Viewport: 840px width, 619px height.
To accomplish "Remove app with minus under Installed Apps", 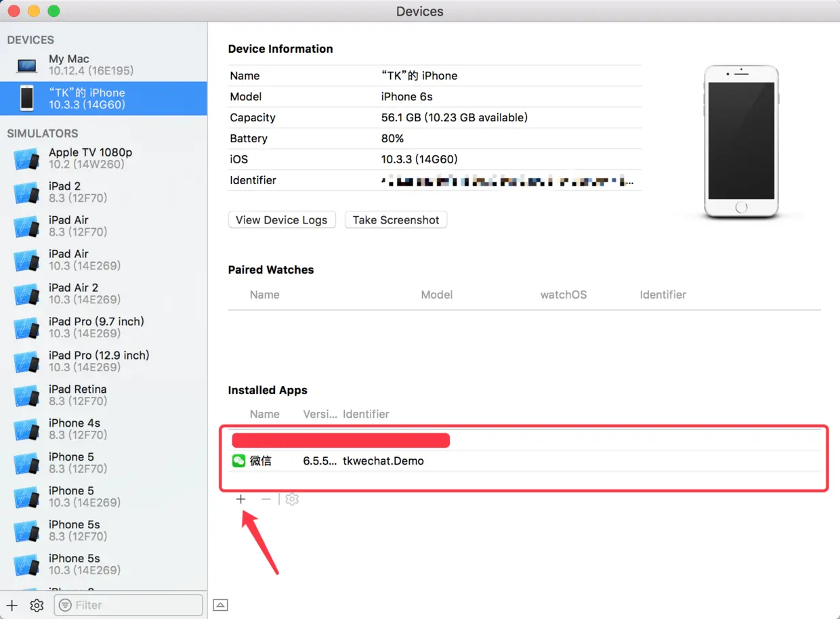I will coord(266,499).
